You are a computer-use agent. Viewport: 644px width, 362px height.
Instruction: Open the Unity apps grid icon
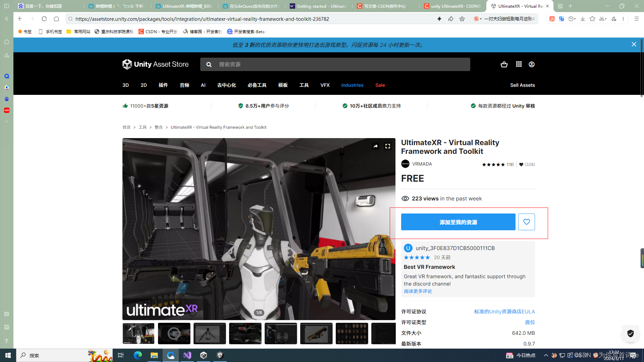[519, 64]
